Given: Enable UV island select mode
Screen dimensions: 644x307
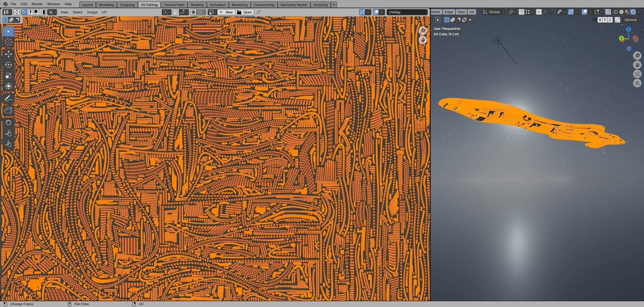Looking at the screenshot, I should point(42,12).
